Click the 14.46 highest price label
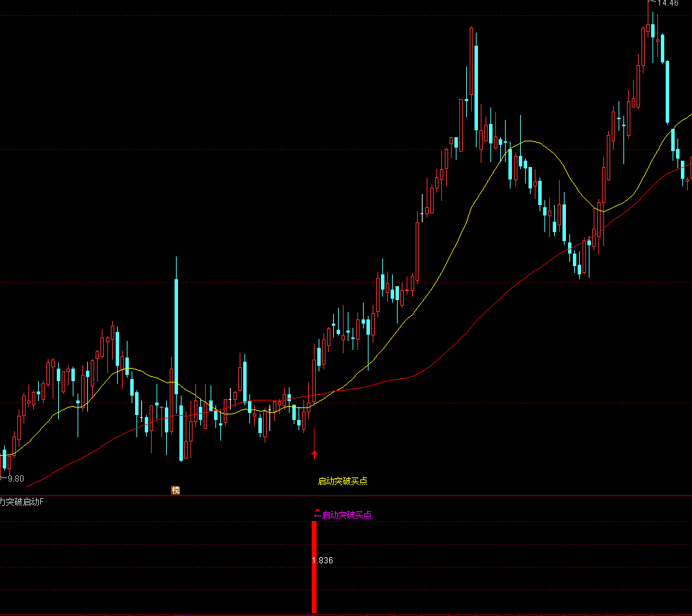 tap(668, 3)
